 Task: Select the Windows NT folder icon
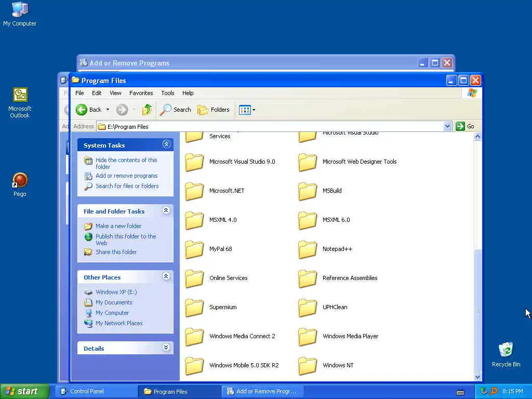308,366
